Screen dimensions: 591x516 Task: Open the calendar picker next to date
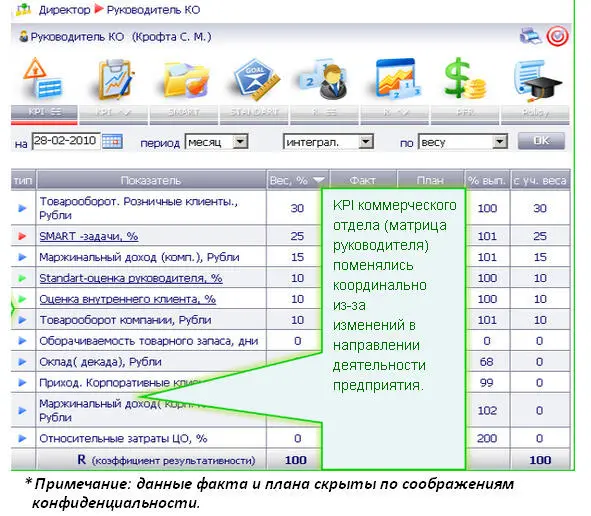click(112, 141)
